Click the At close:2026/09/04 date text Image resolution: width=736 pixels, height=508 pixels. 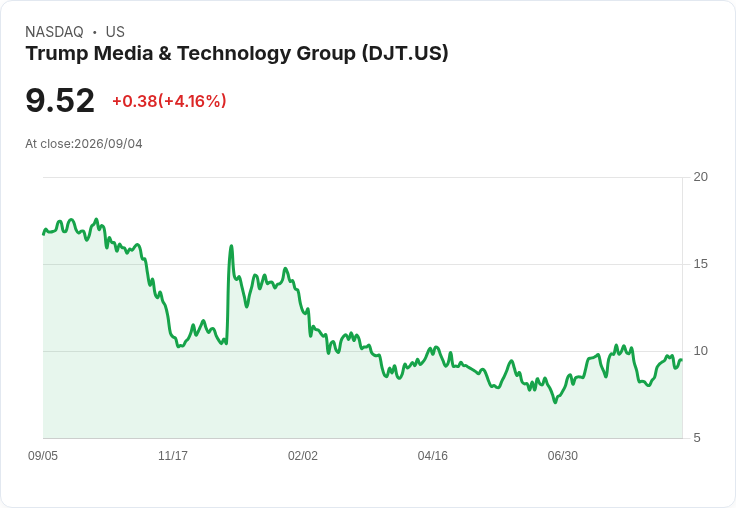click(84, 144)
